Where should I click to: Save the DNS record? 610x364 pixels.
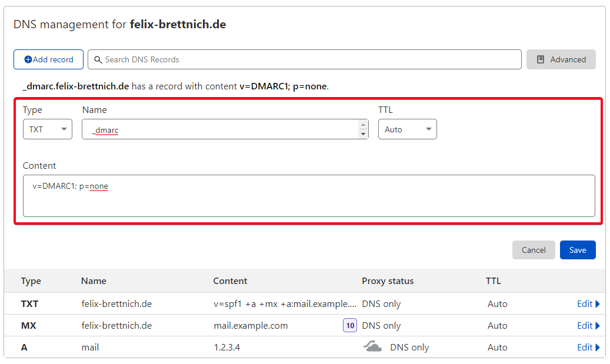[x=578, y=250]
